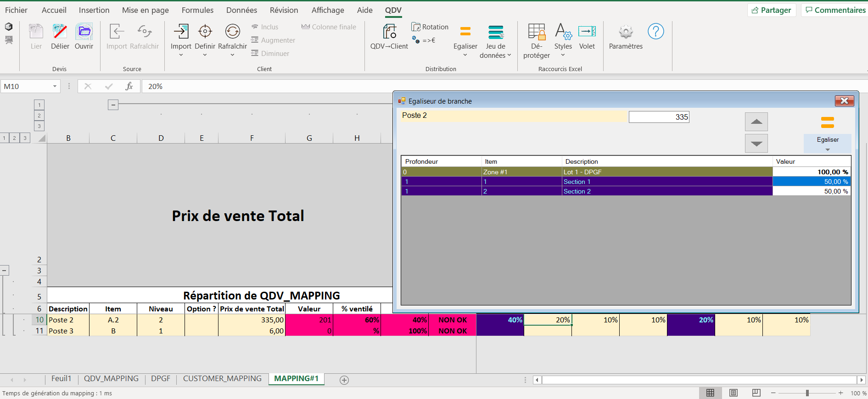Collapse the row outline group minus button

pos(4,271)
